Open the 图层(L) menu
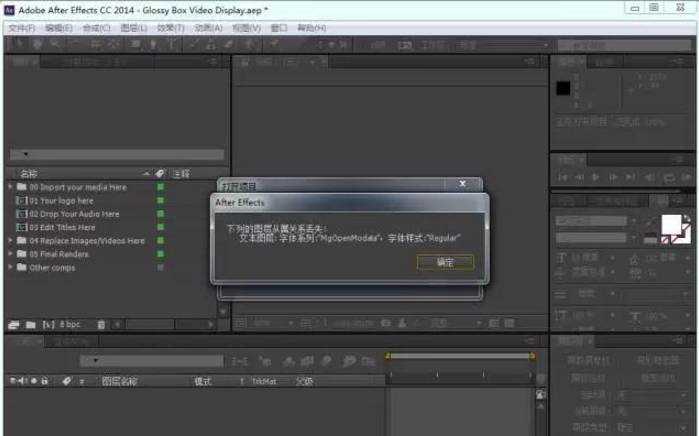This screenshot has height=436, width=699. [134, 28]
